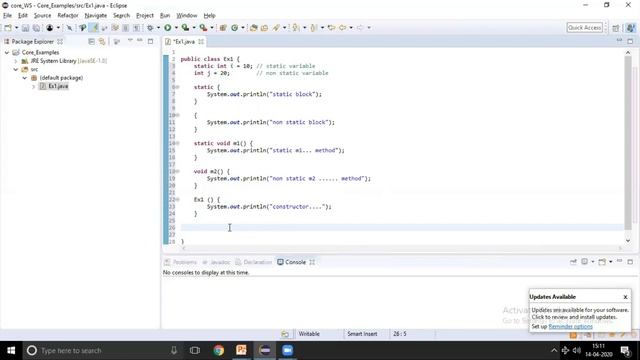Open the Project menu
The image size is (640, 360).
tap(144, 16)
